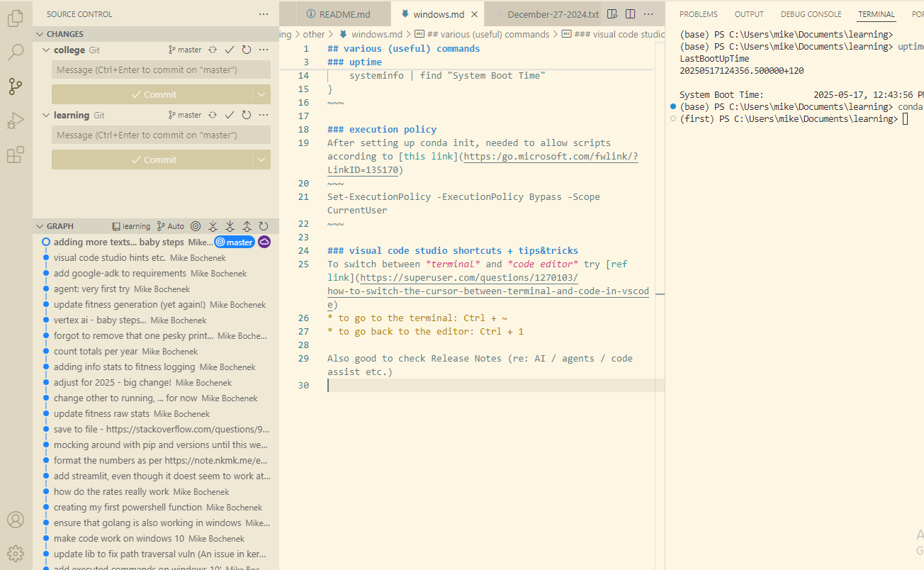Screen dimensions: 924x570
Task: Open the Run and Debug view
Action: (16, 121)
